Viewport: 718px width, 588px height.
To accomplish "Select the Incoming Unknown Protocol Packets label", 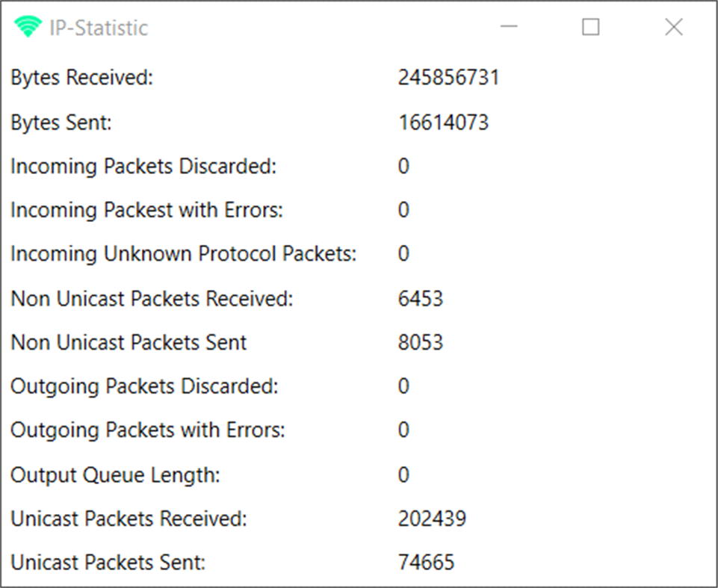I will 184,255.
